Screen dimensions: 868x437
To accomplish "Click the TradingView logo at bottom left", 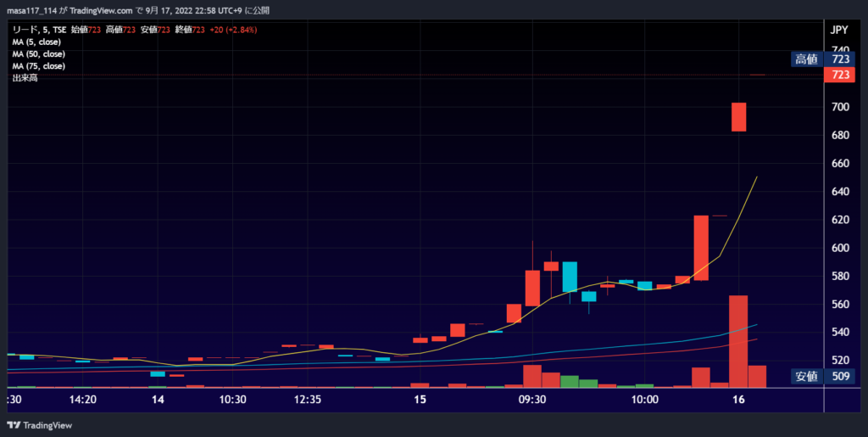I will tap(39, 425).
